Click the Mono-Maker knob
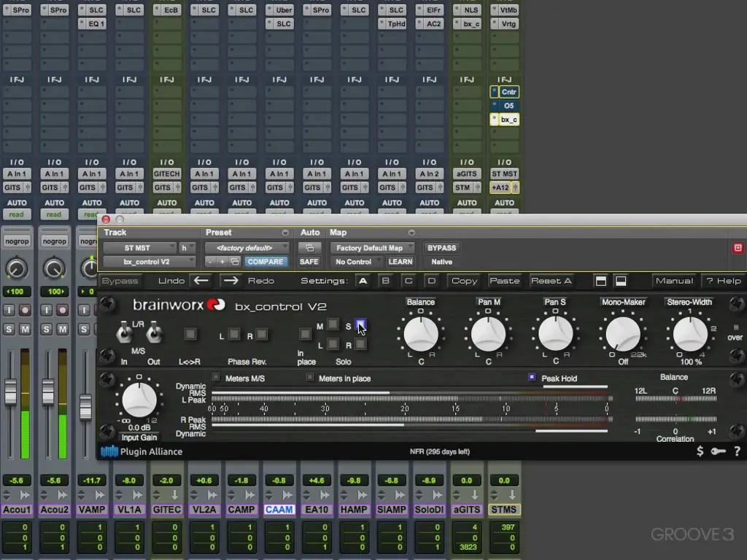This screenshot has height=560, width=747. tap(623, 334)
